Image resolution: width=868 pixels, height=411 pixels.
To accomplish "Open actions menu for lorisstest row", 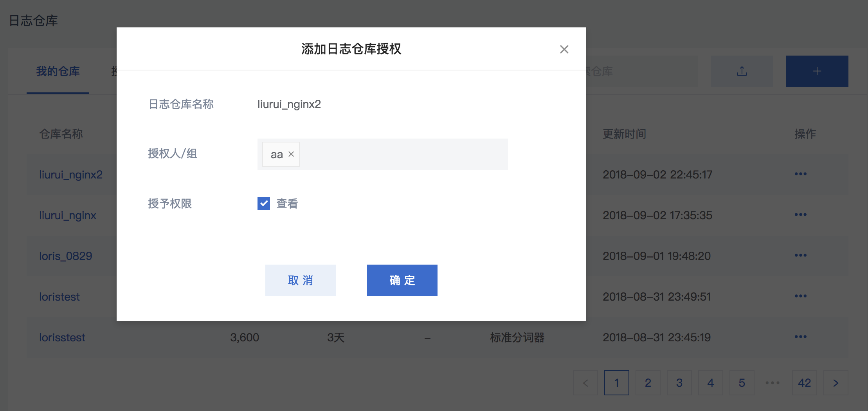I will coord(801,337).
